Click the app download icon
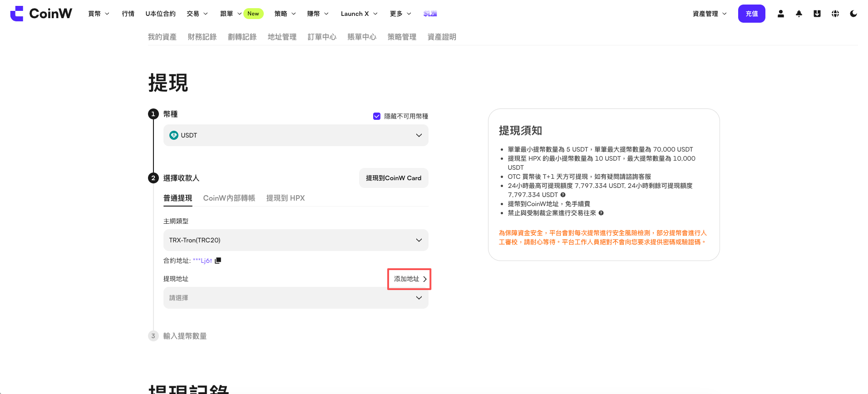 pyautogui.click(x=817, y=14)
